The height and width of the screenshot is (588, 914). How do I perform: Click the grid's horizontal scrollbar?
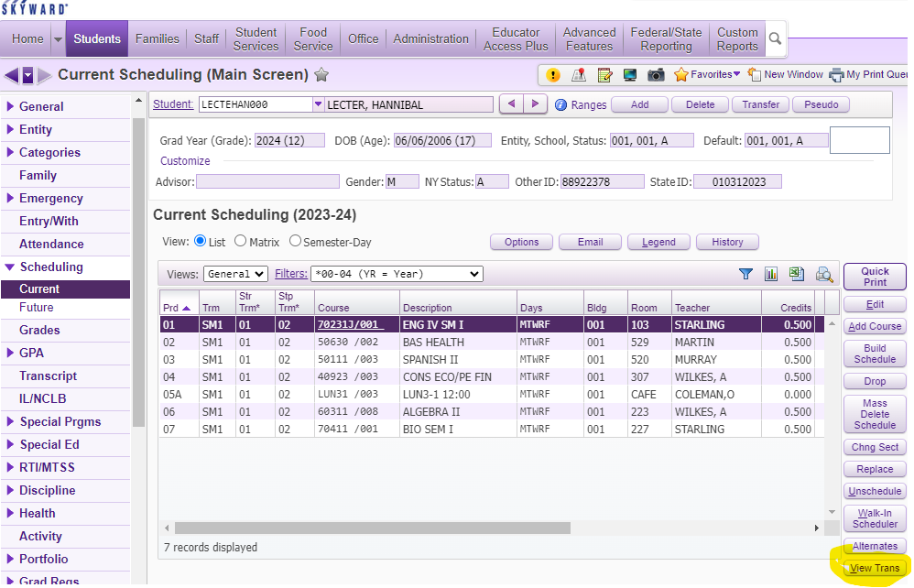[493, 528]
